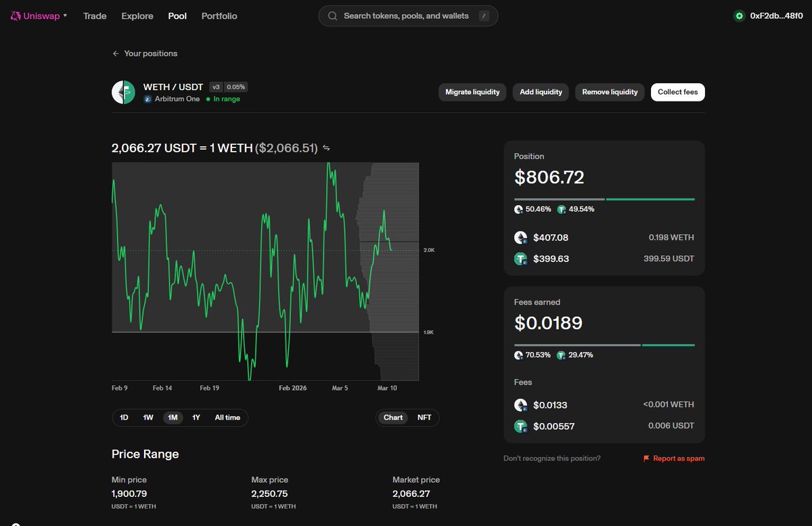
Task: Select the All time chart timeframe
Action: pos(227,418)
